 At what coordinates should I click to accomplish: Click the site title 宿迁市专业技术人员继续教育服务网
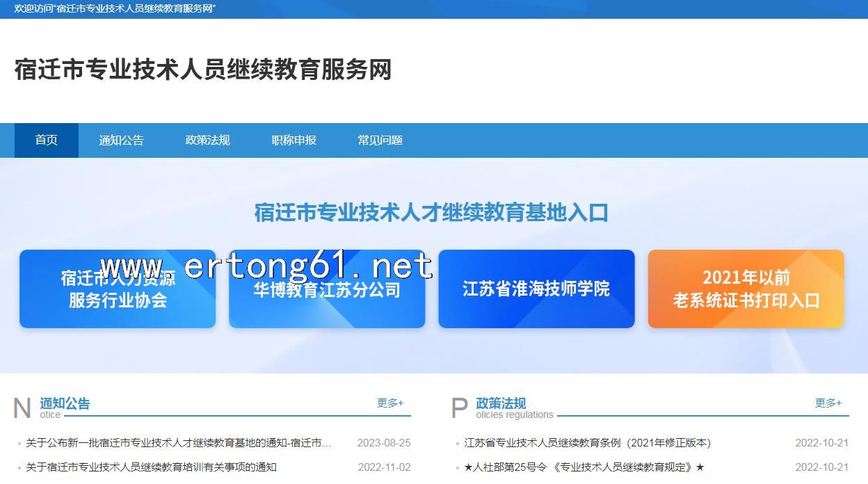[202, 70]
